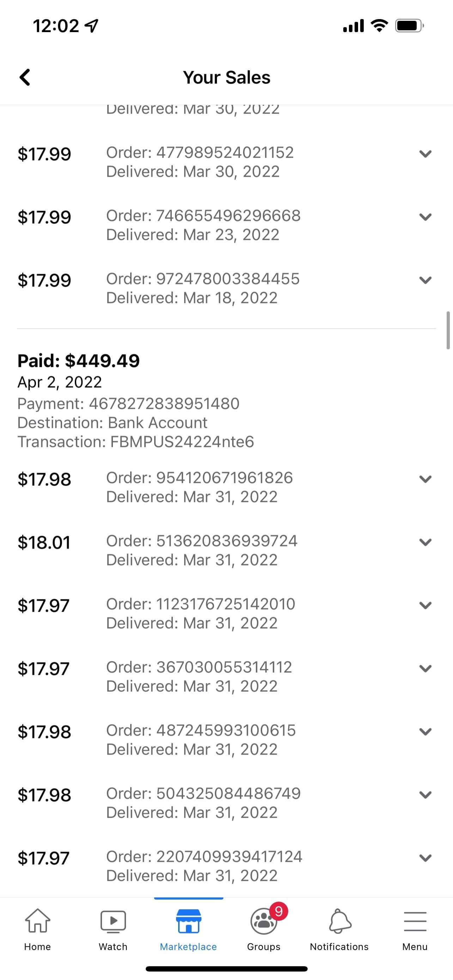Open Groups icon with 9 badge
The image size is (453, 980).
264,921
